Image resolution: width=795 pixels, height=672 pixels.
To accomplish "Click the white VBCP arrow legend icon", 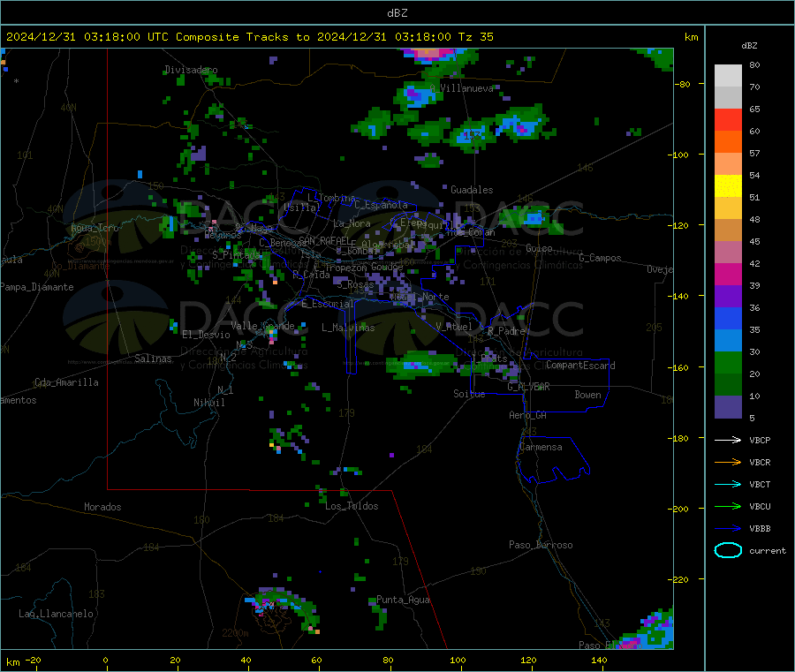I will (x=728, y=440).
